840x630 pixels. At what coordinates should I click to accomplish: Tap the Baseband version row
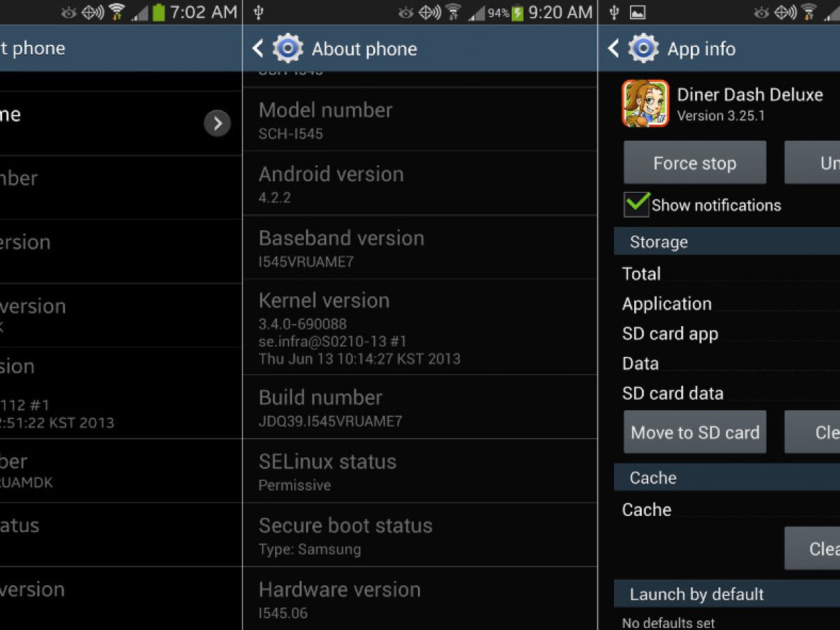tap(420, 247)
